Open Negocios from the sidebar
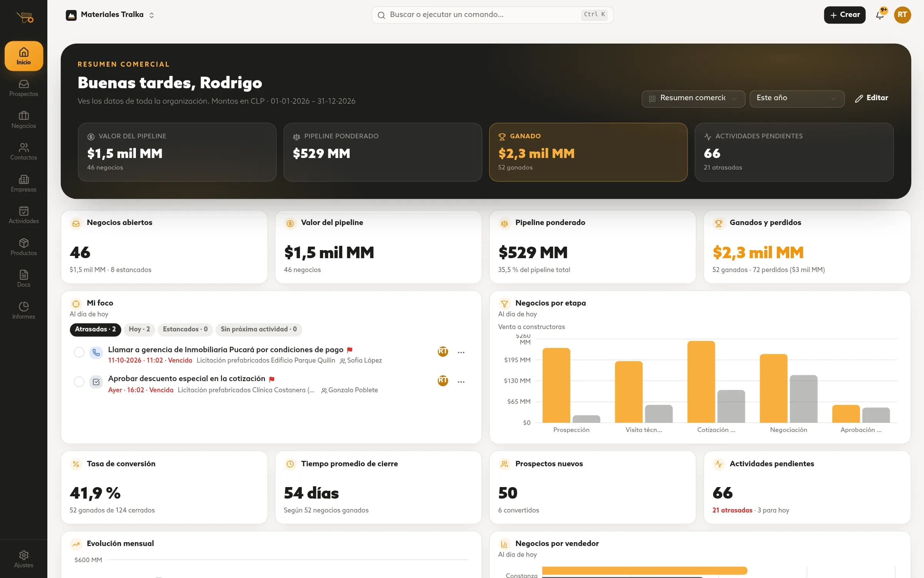 (23, 120)
